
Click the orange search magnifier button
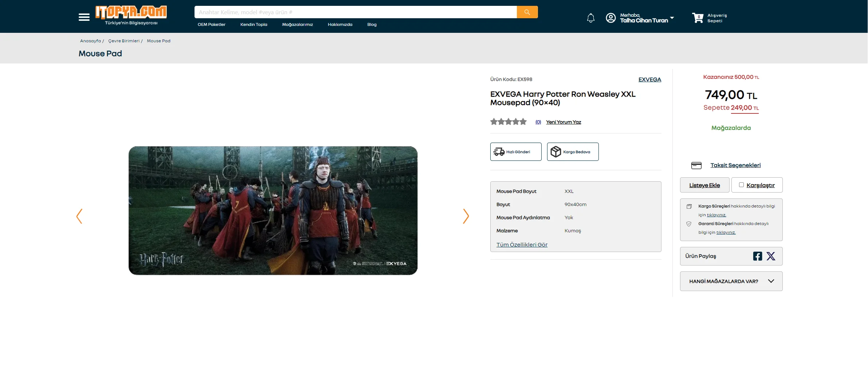pos(527,12)
